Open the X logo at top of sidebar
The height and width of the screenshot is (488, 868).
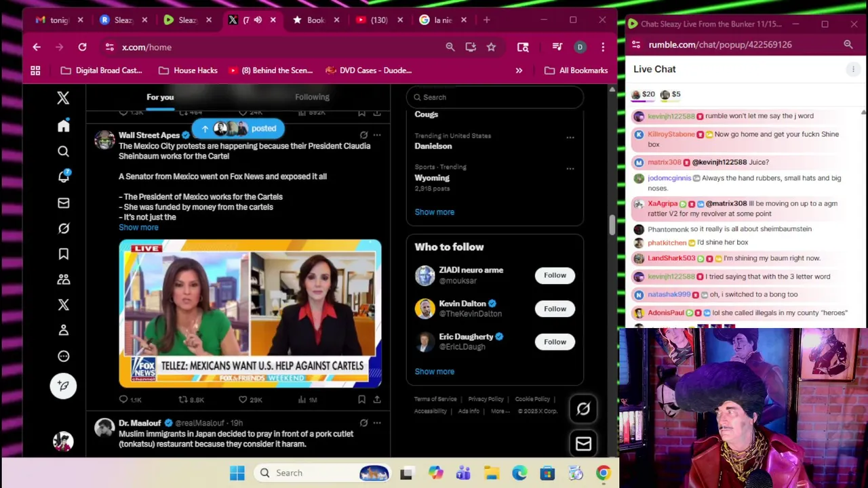click(63, 98)
